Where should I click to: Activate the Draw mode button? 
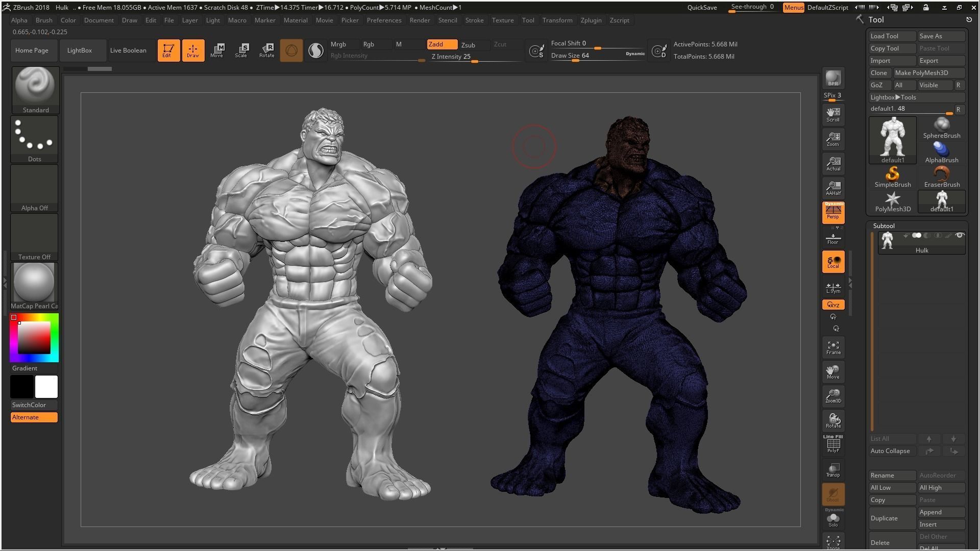(x=193, y=50)
